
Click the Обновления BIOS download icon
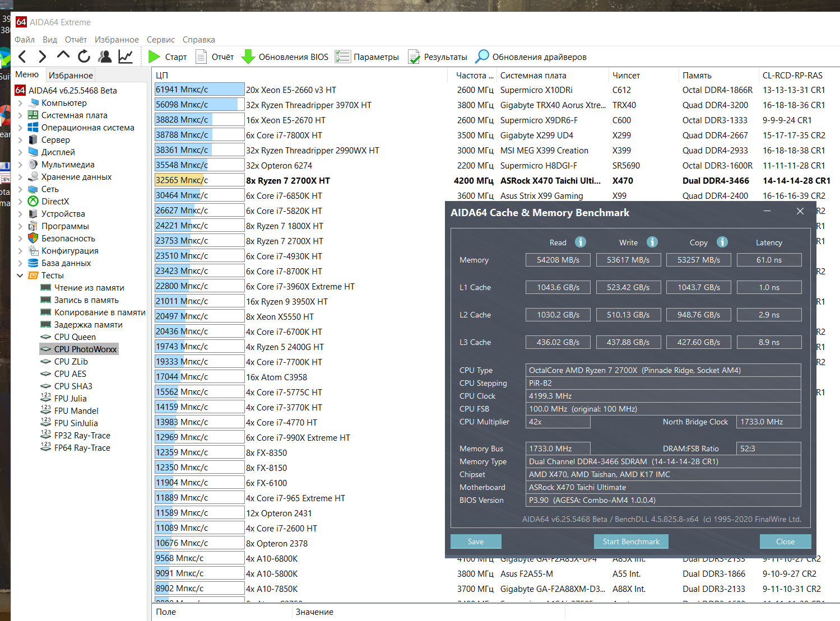[248, 57]
